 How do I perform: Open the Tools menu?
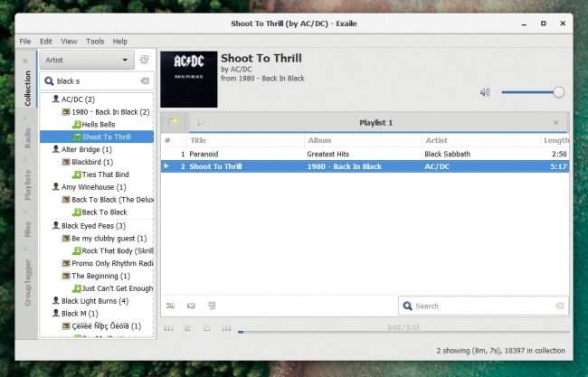coord(95,42)
